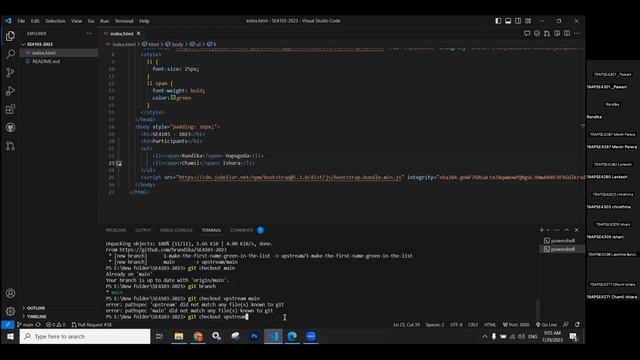640x360 pixels.
Task: Click Pull Request #38 in status bar
Action: (91, 325)
